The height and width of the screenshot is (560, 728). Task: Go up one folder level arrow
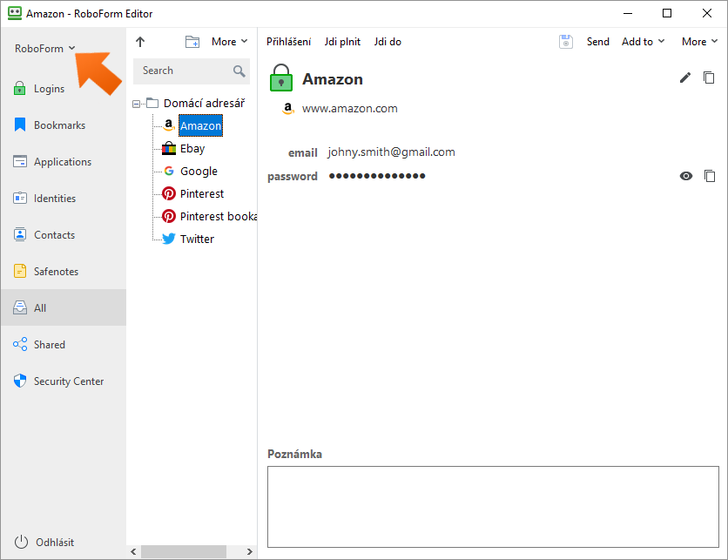pyautogui.click(x=140, y=42)
